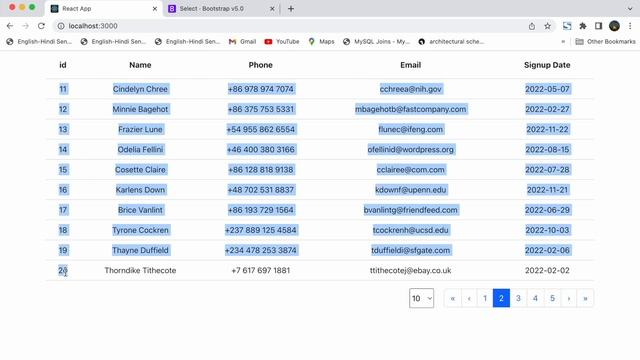
Task: Click the phone +86 193 729 1564
Action: tap(260, 210)
